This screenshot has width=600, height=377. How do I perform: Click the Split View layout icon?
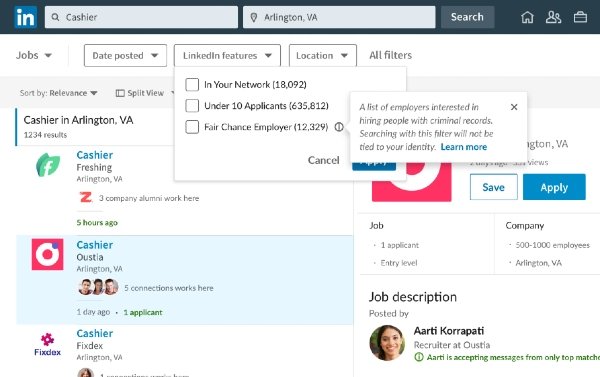point(120,93)
